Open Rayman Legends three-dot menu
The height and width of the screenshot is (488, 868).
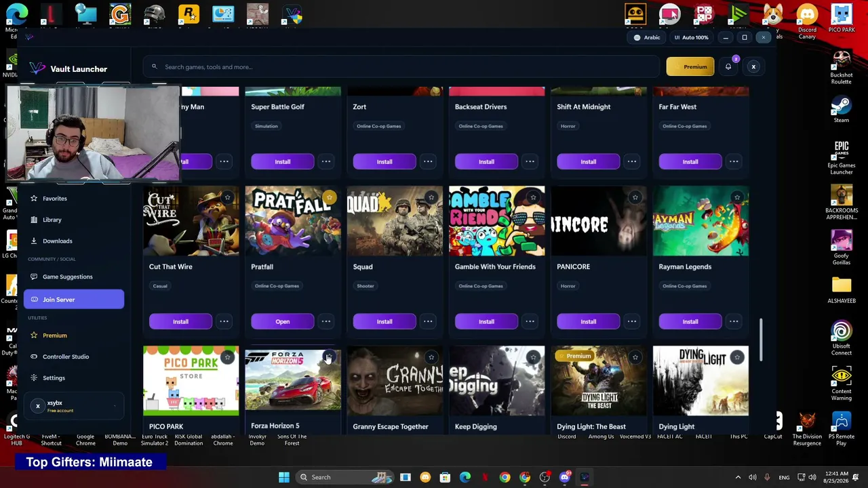pyautogui.click(x=734, y=321)
